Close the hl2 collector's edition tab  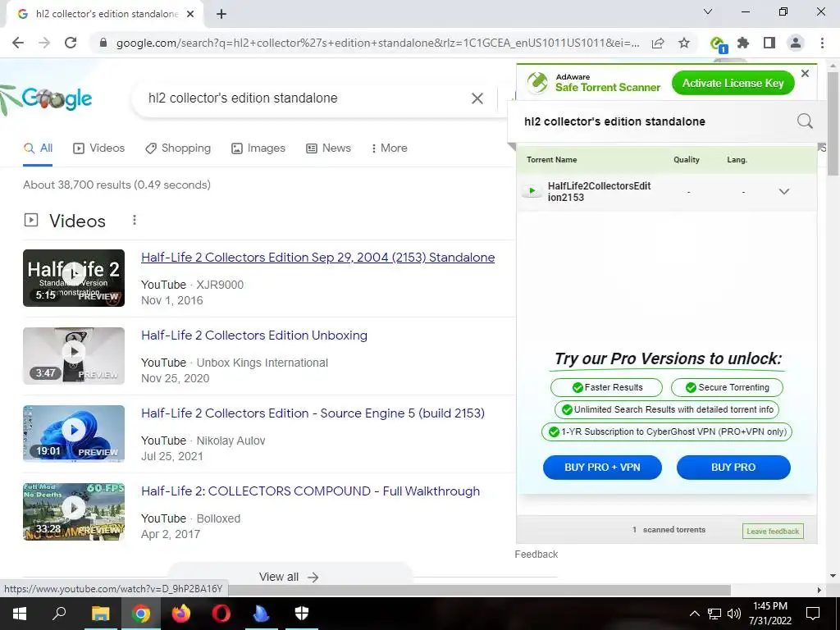click(190, 15)
